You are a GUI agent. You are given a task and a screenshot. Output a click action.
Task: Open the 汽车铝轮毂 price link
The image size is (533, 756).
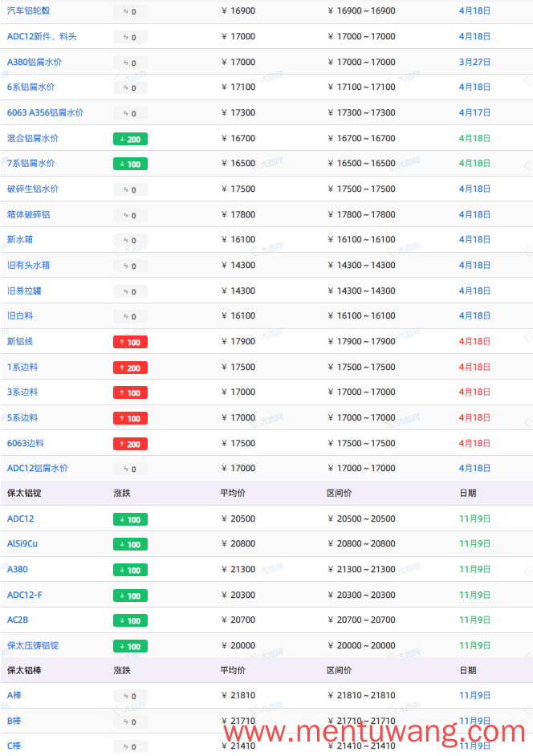[x=28, y=10]
